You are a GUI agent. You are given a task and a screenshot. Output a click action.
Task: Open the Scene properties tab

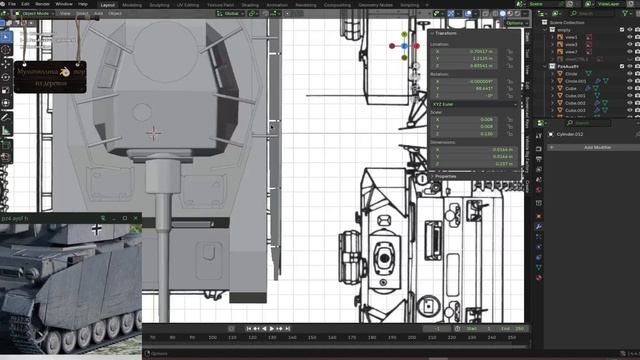click(539, 180)
